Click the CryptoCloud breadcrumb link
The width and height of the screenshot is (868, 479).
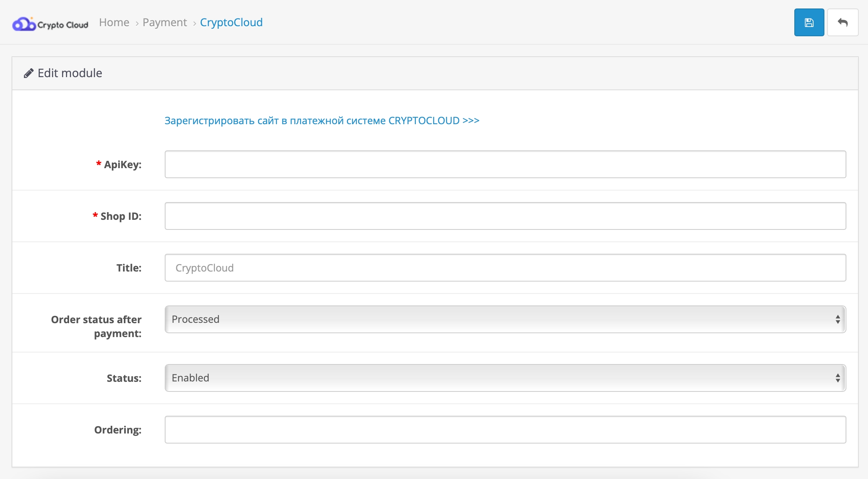(231, 22)
